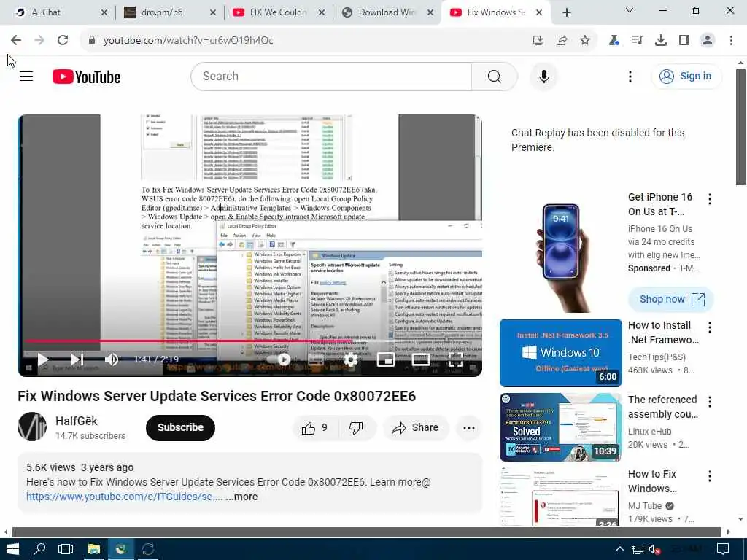Viewport: 747px width, 560px height.
Task: Open options for How to Fix Windows video
Action: click(709, 476)
